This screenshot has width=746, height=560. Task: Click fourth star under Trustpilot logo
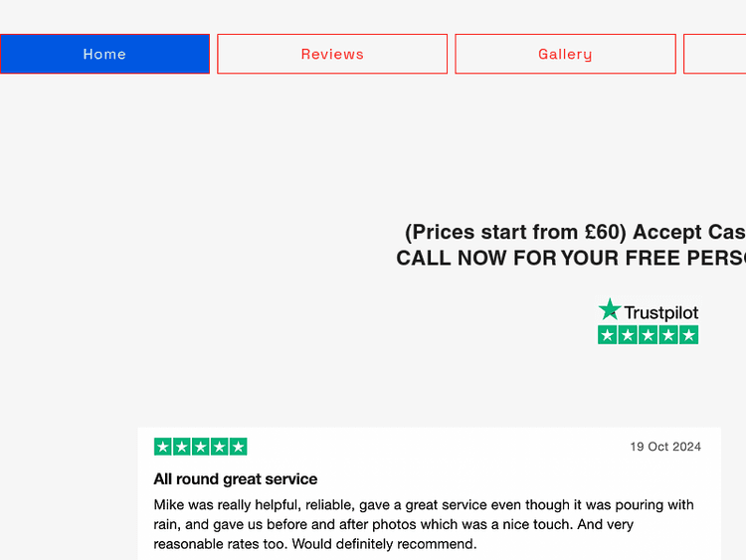coord(668,335)
